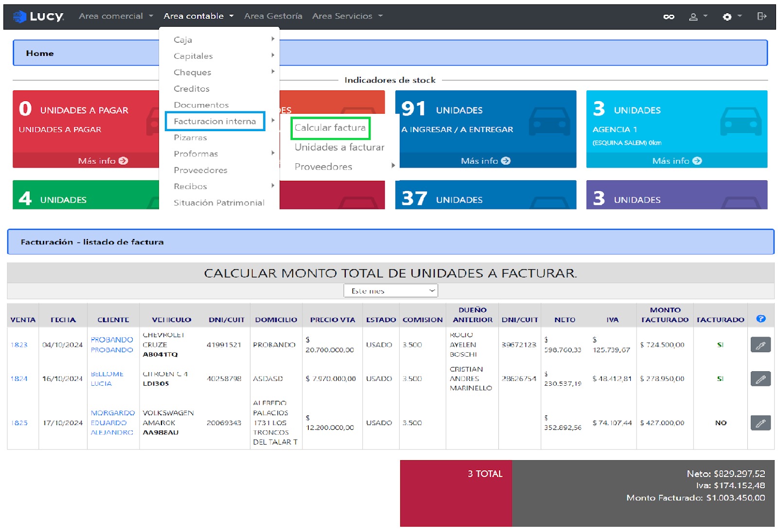Open the settings gear icon menu

click(732, 17)
